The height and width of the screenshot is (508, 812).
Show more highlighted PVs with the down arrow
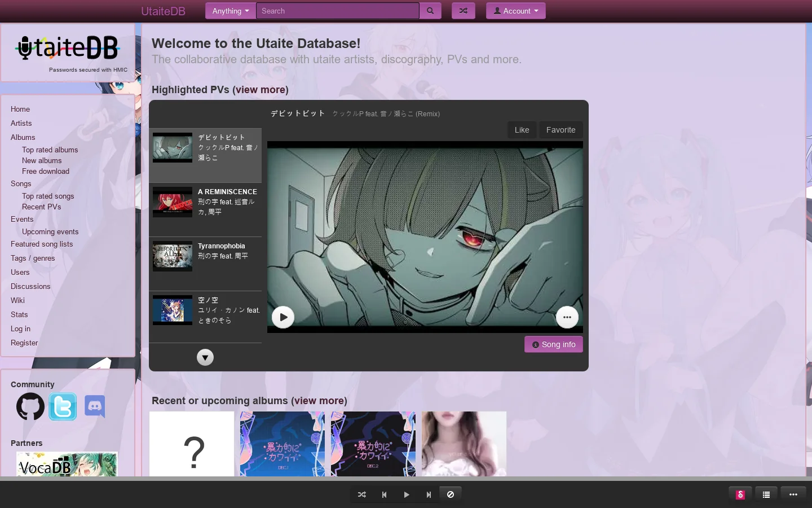click(205, 357)
